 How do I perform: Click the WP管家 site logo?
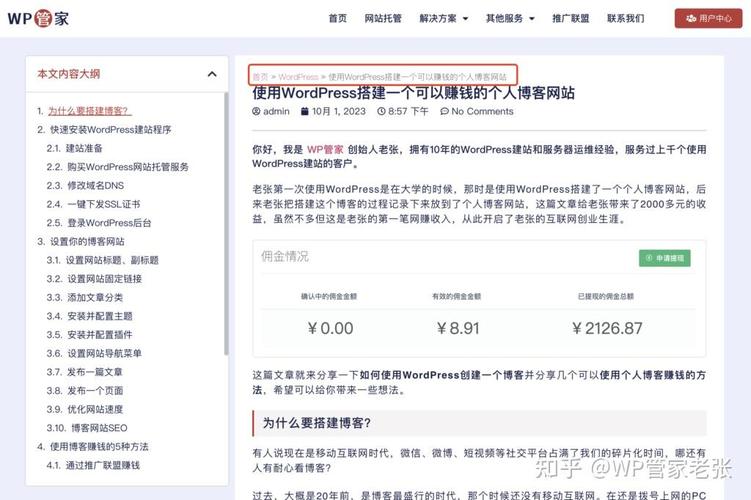click(x=38, y=18)
